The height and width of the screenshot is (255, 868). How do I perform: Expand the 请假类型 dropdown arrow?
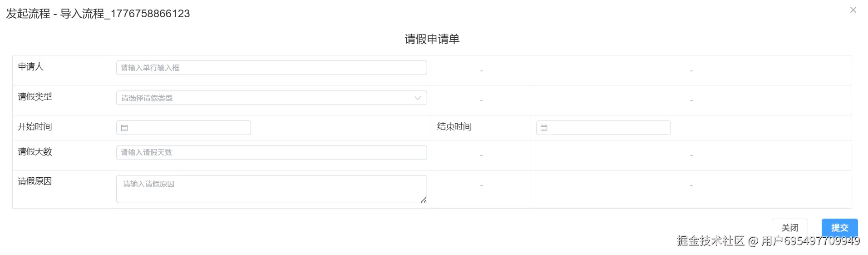(x=418, y=98)
